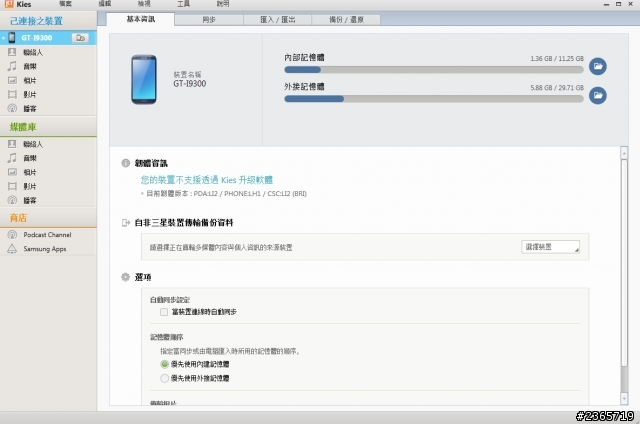Click the info icon beside 韌體資訊 heading
640x424 pixels.
(x=126, y=163)
